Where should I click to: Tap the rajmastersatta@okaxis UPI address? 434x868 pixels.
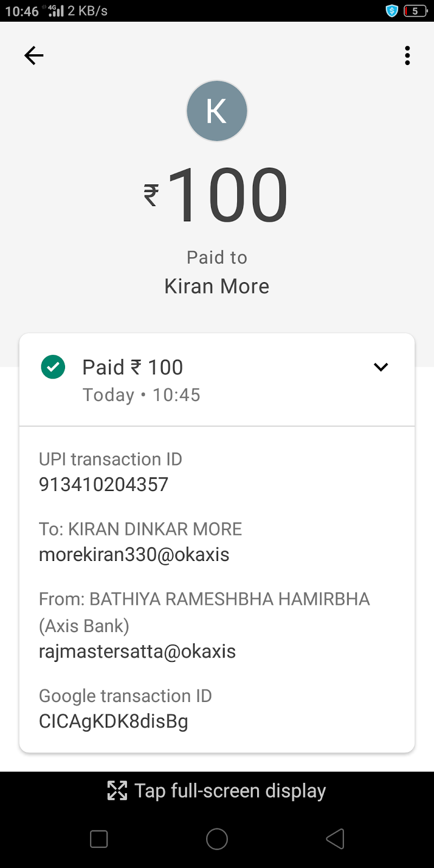[x=137, y=651]
